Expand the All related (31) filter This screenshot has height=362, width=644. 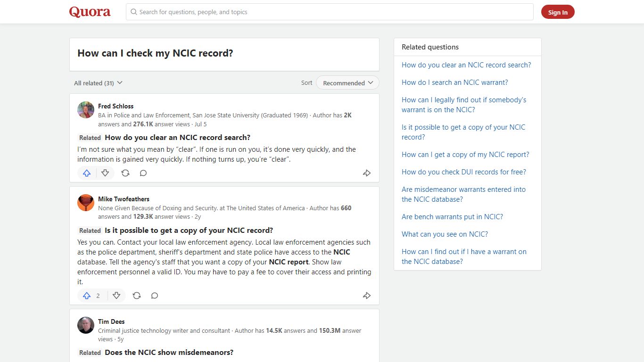(x=98, y=83)
